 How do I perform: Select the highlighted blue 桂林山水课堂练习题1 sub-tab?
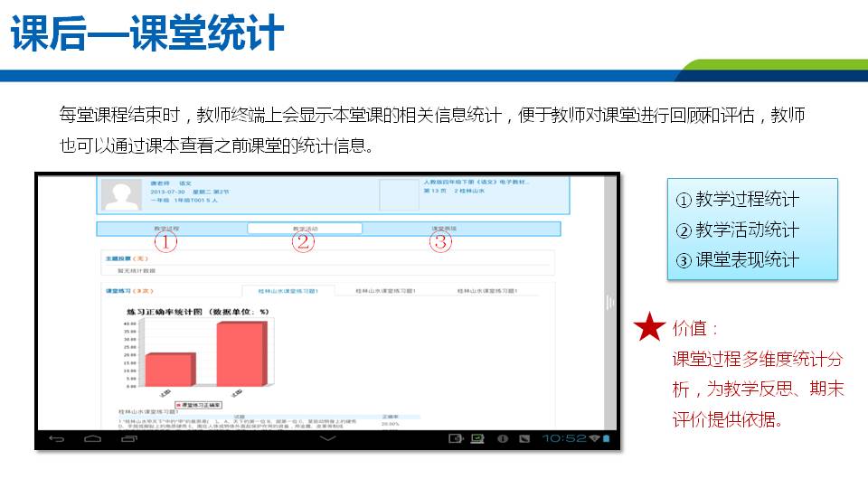(x=288, y=290)
